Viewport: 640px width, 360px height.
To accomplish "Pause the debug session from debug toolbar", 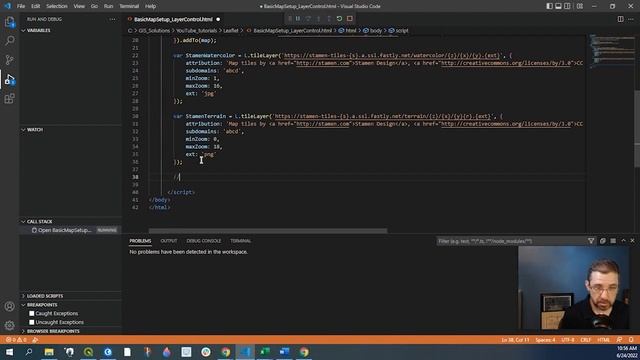I will (x=298, y=19).
